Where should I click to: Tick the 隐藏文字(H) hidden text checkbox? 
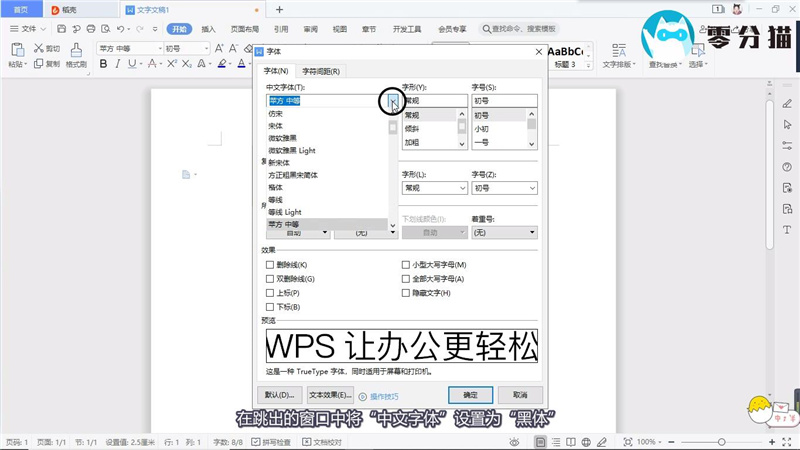[406, 293]
